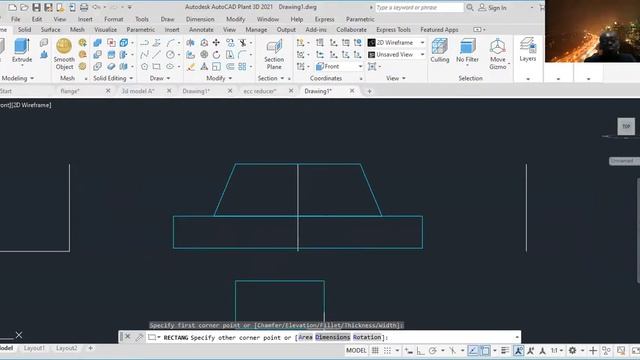Viewport: 640px width, 360px height.
Task: Open annotation scale 1:1 dropdown
Action: point(557,350)
